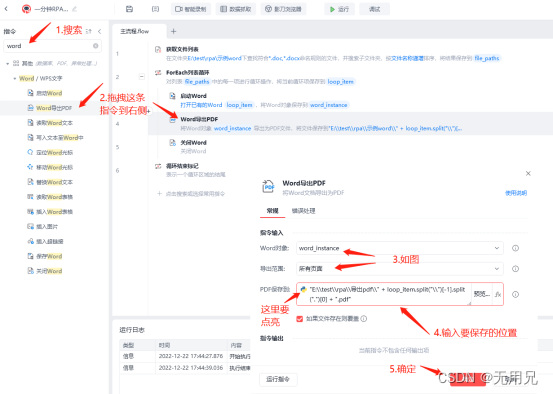Image resolution: width=553 pixels, height=394 pixels.
Task: Click 插入图片 command icon
Action: coord(30,226)
